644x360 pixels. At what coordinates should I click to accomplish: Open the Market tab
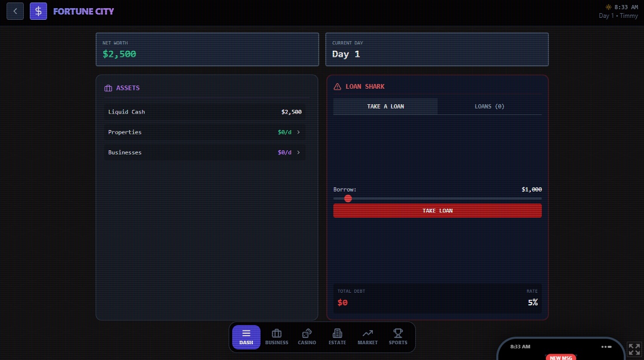[x=368, y=337]
